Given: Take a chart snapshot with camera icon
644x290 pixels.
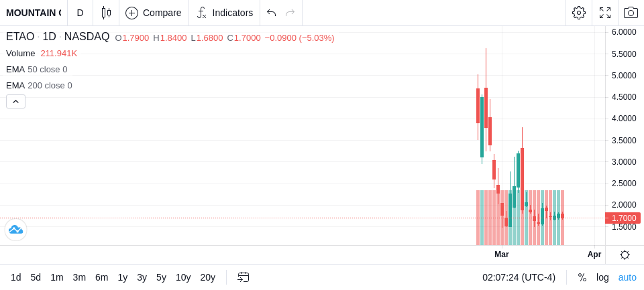Looking at the screenshot, I should (x=631, y=13).
